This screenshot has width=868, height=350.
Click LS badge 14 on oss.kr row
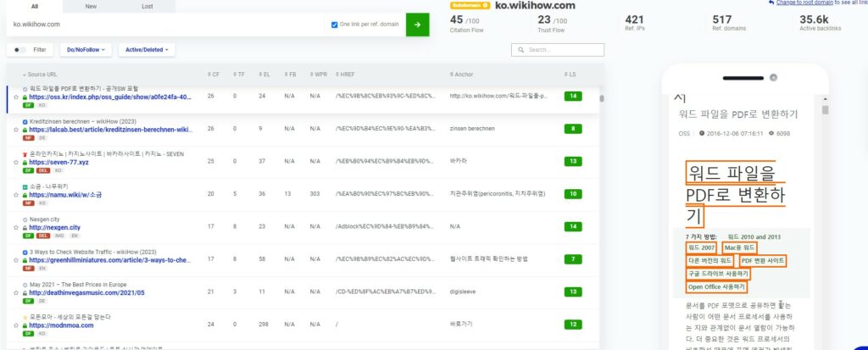572,97
